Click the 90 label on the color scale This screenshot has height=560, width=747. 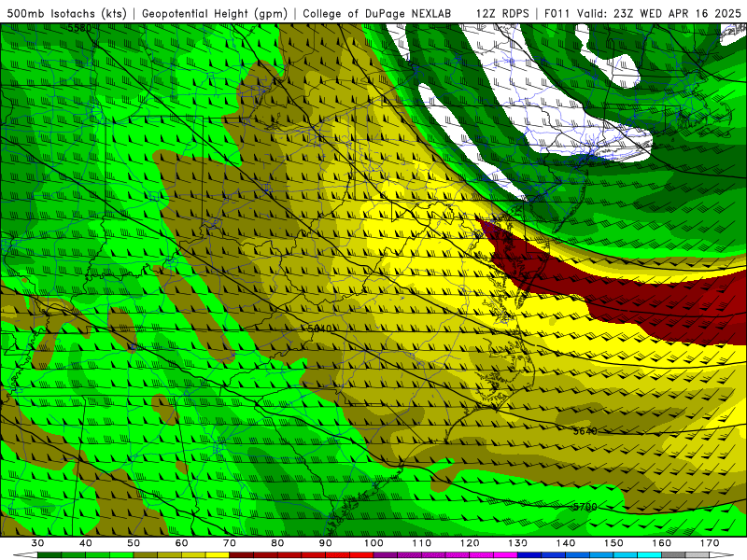coord(326,543)
